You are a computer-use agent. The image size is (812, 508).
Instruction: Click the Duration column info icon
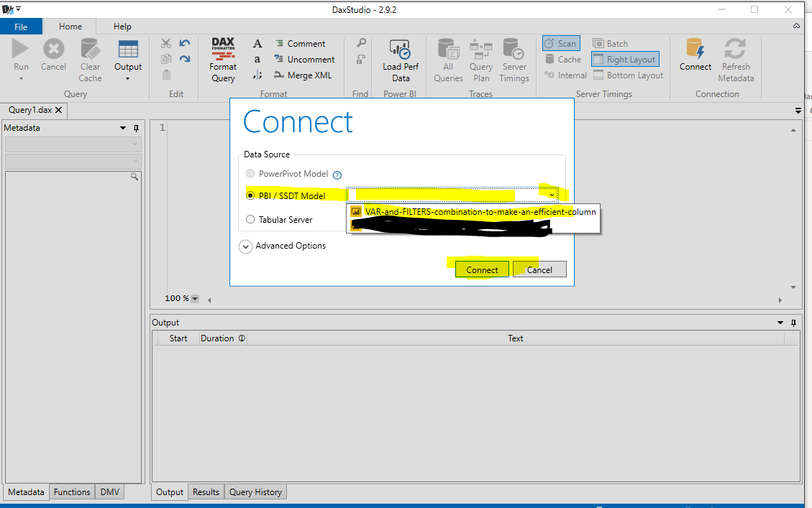tap(242, 338)
